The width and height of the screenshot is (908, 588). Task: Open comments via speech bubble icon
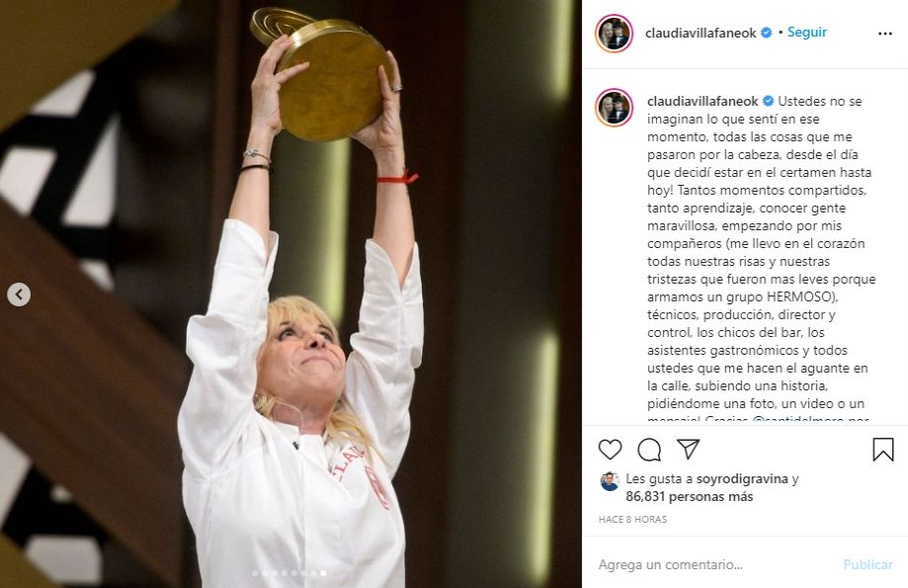click(649, 450)
